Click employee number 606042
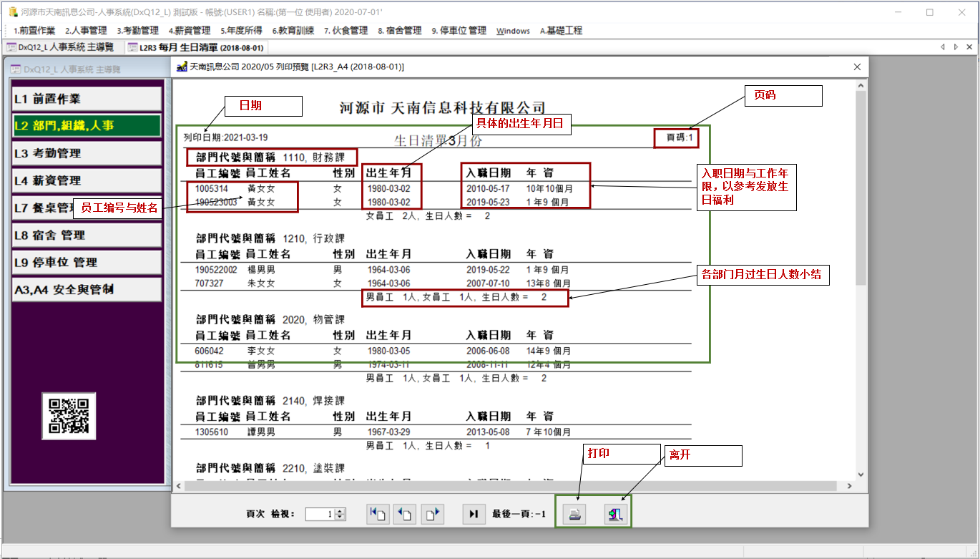Screen dimensions: 980x559 [209, 351]
